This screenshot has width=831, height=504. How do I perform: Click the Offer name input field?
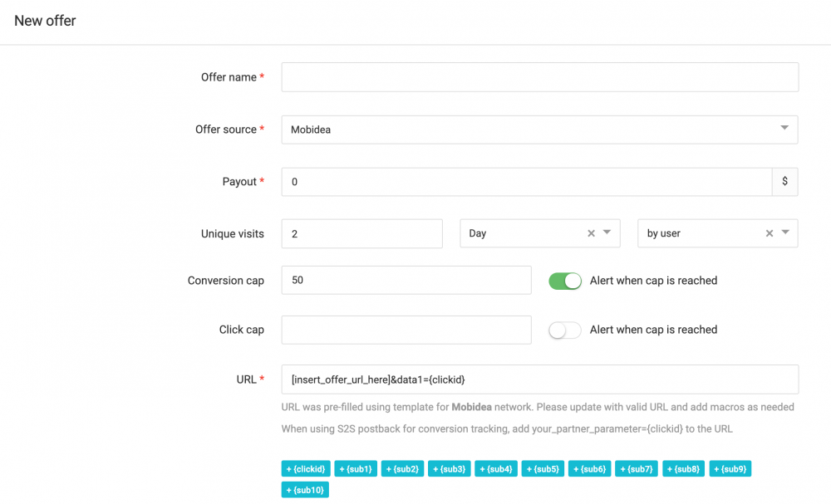pyautogui.click(x=539, y=77)
